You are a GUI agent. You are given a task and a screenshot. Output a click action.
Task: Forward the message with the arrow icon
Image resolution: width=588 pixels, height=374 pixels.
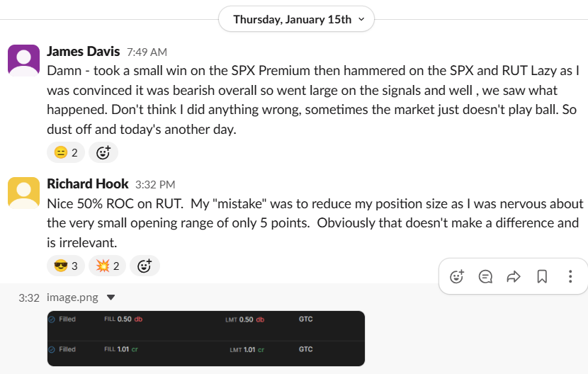(514, 276)
